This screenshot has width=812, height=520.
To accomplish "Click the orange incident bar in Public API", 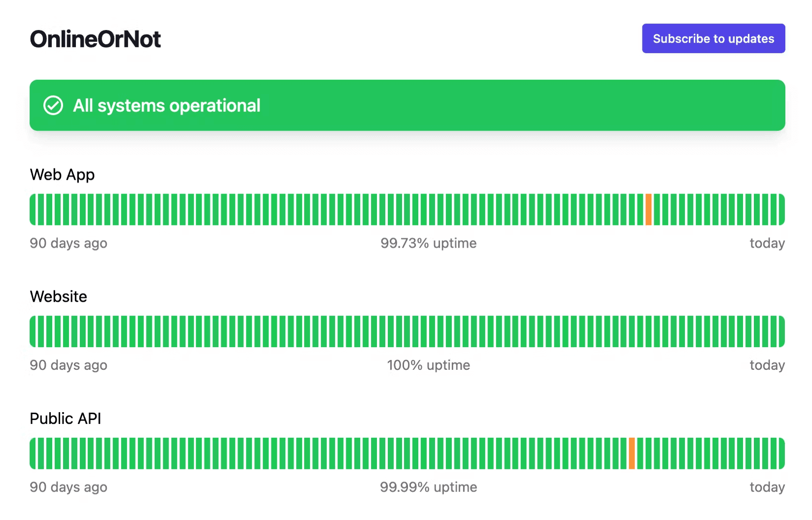I will (x=632, y=454).
